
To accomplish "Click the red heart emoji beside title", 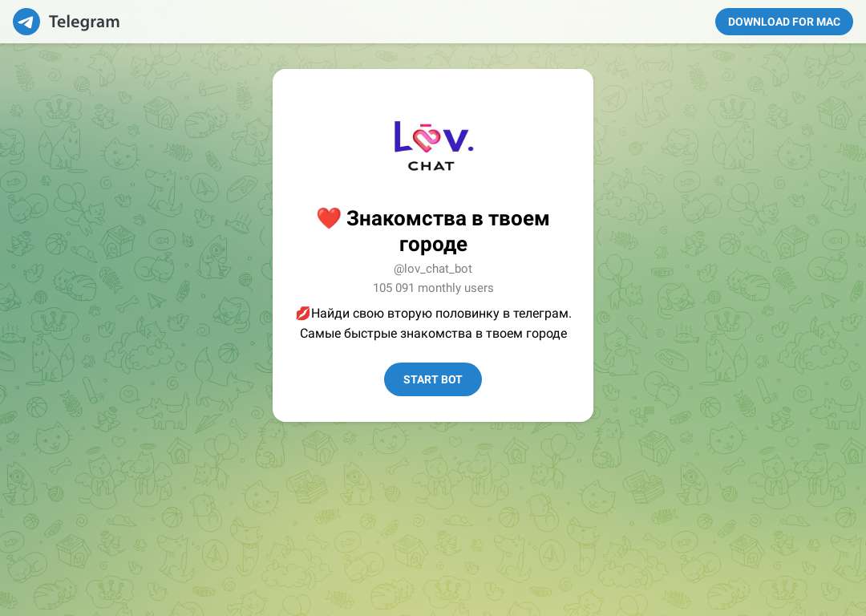I will pos(329,218).
